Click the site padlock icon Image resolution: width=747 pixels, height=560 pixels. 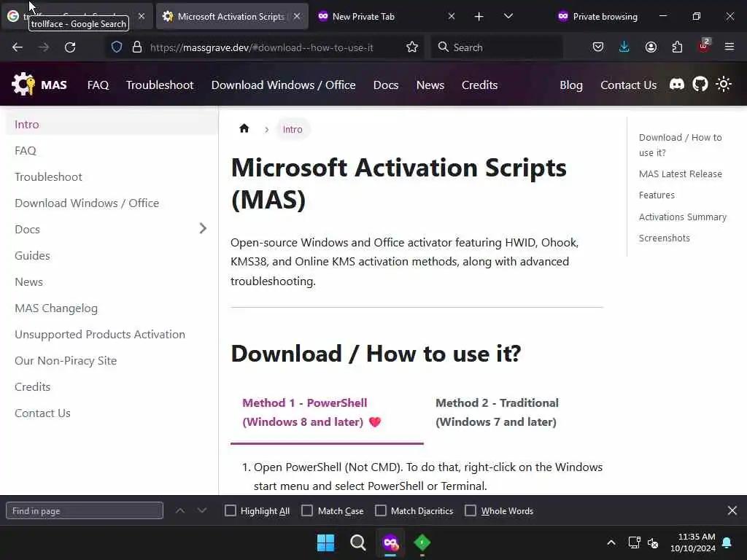coord(137,47)
